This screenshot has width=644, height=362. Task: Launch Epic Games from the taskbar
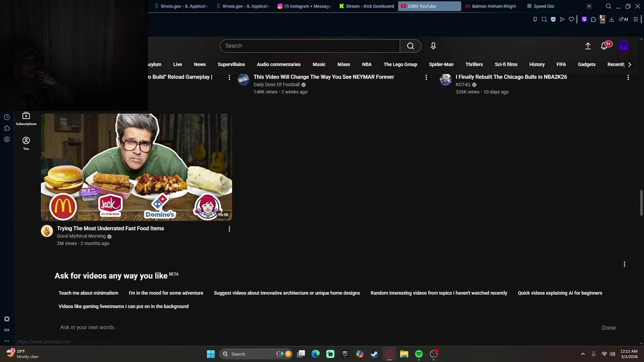[345, 354]
